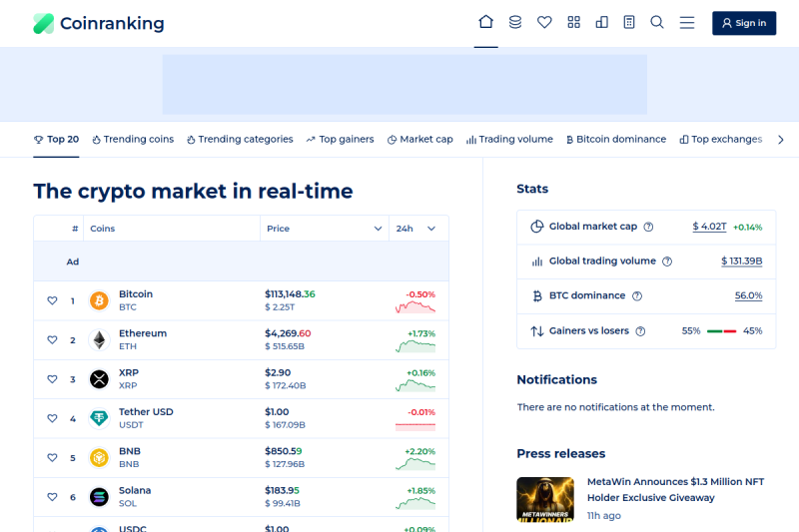This screenshot has height=532, width=799.
Task: Open the MetaWin press release thumbnail
Action: pyautogui.click(x=545, y=499)
